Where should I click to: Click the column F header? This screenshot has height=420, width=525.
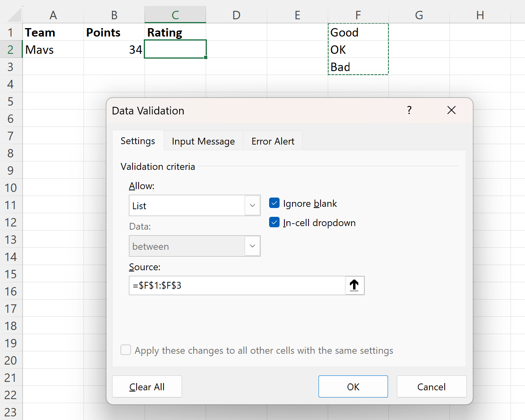[358, 14]
